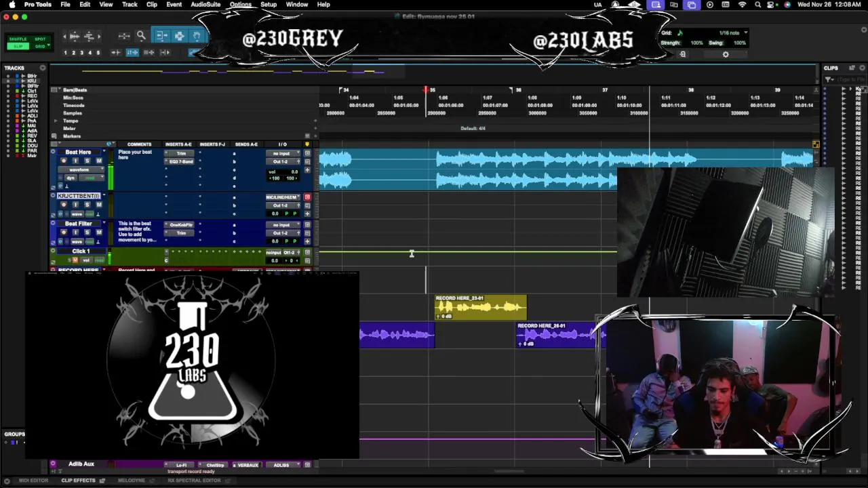This screenshot has height=488, width=868.
Task: Enable Spot edit mode
Action: pyautogui.click(x=40, y=39)
